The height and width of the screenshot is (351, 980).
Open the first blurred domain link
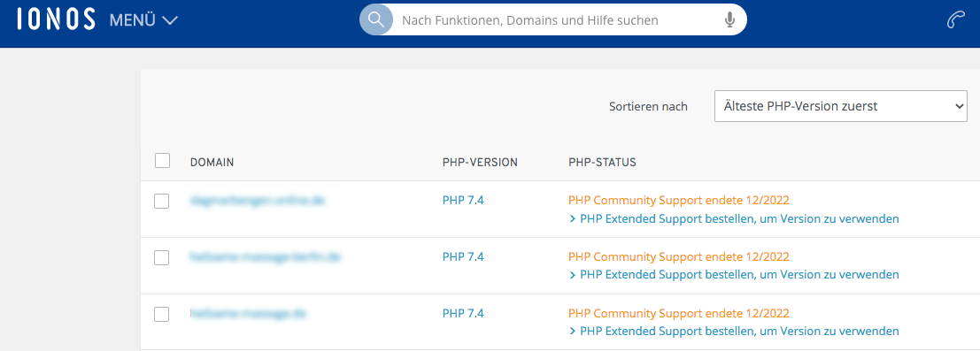coord(259,201)
